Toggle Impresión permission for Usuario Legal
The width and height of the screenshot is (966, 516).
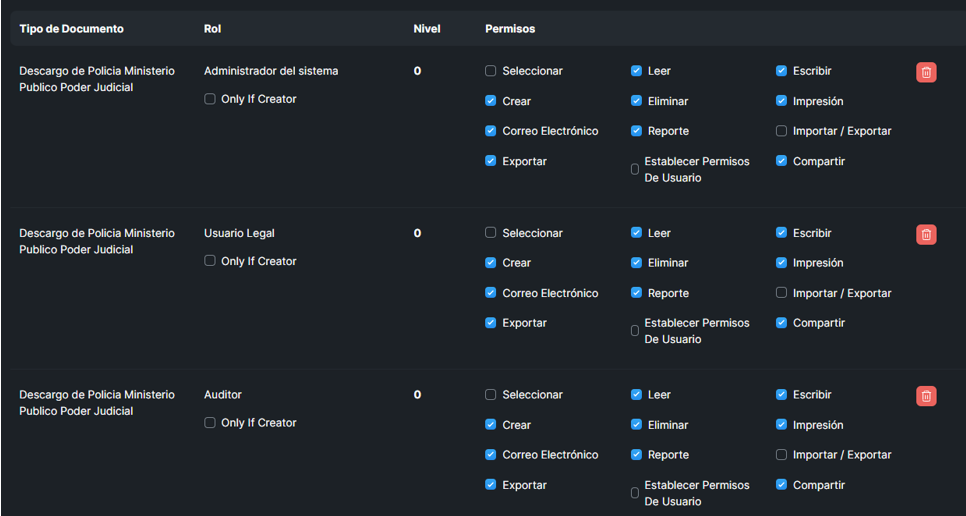(x=782, y=263)
